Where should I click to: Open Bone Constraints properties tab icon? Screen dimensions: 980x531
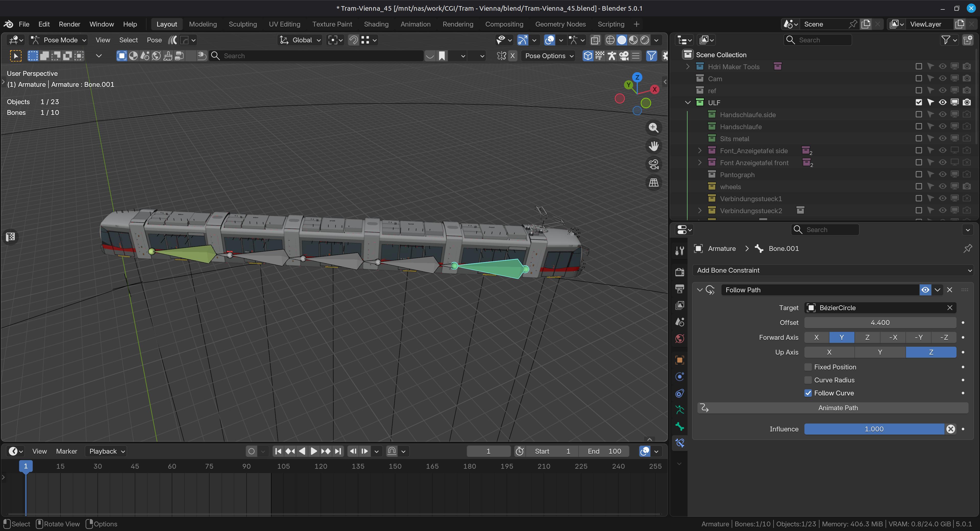(679, 443)
